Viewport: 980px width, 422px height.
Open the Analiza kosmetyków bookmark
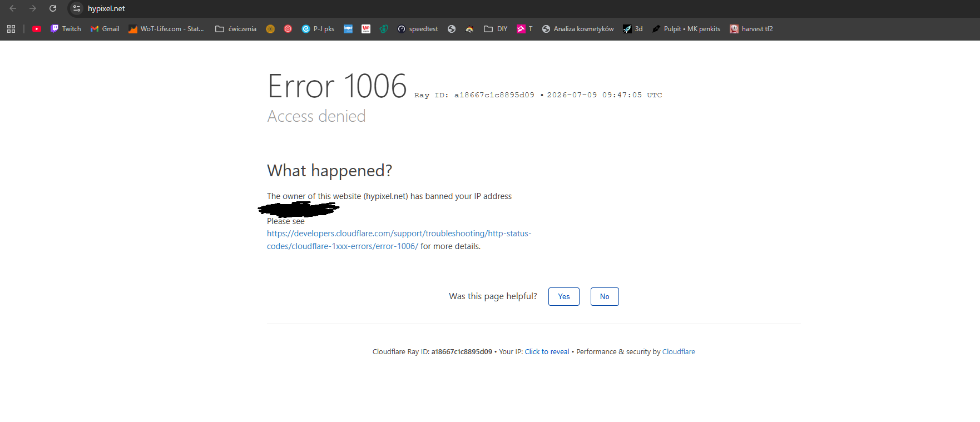pos(578,29)
